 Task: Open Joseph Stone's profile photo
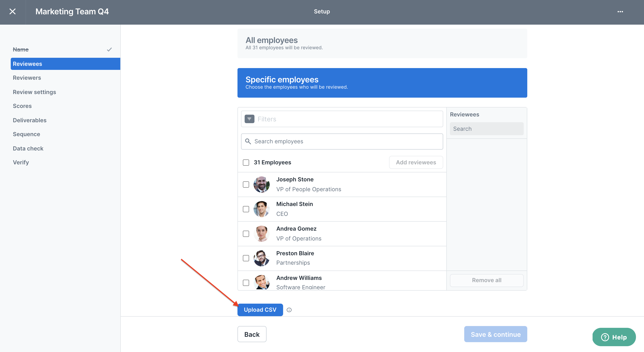pyautogui.click(x=261, y=185)
